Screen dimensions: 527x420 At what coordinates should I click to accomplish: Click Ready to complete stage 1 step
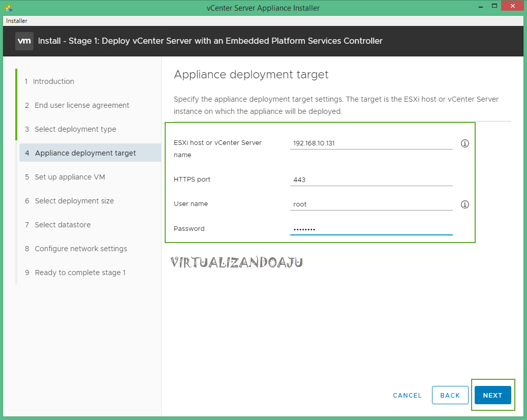tap(80, 273)
